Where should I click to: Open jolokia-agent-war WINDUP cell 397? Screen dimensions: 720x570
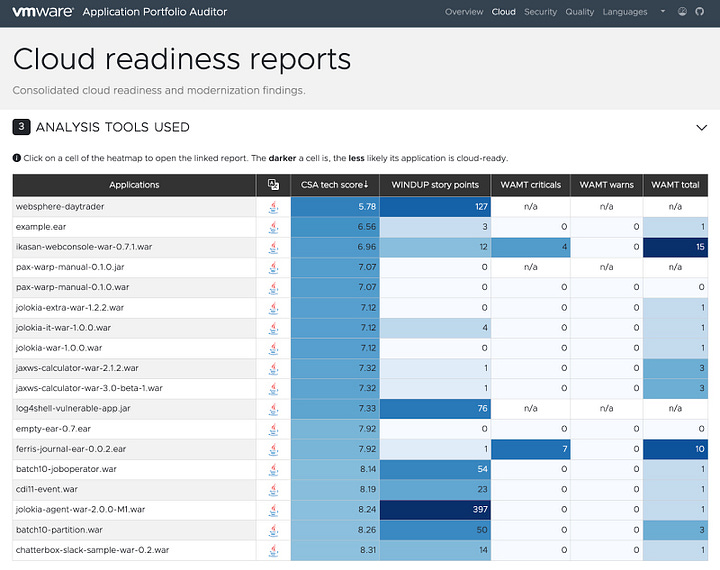435,509
